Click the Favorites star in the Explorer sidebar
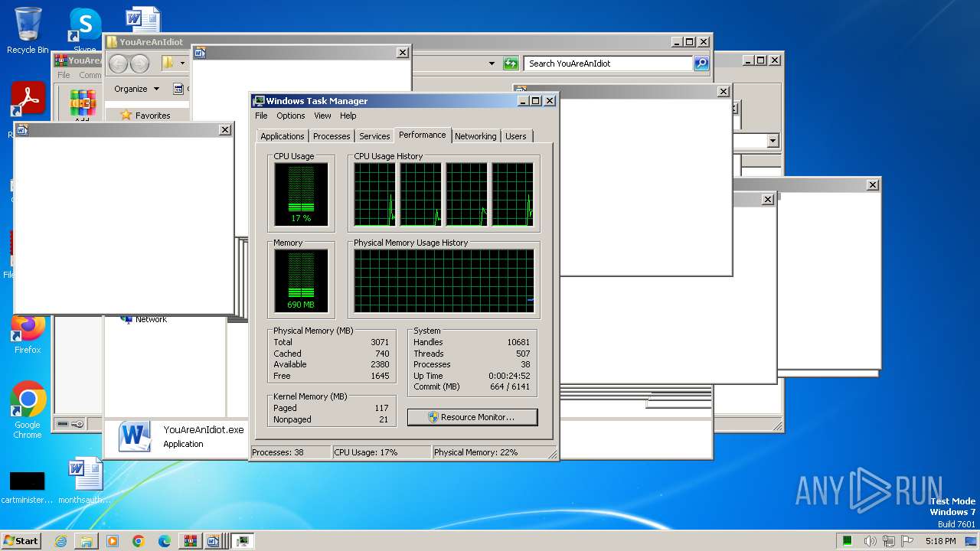980x551 pixels. (x=126, y=116)
